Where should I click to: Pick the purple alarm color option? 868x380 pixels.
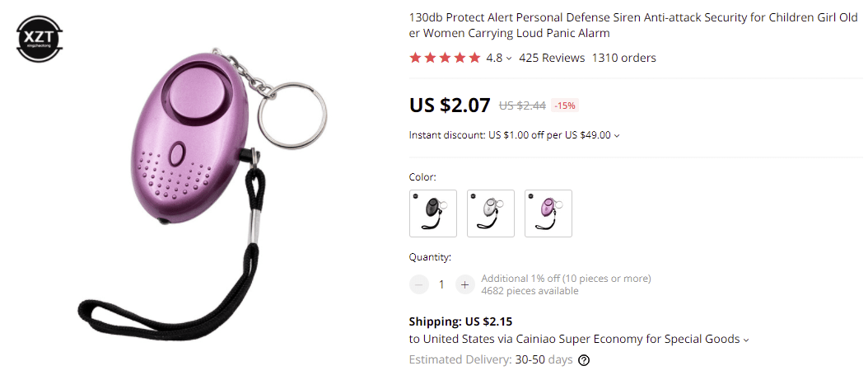(x=548, y=213)
